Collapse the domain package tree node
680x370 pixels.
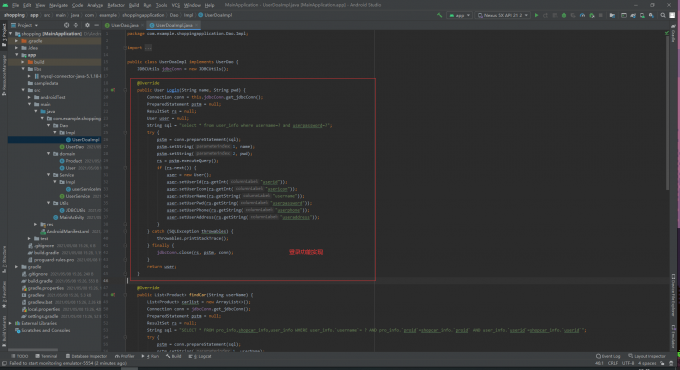[x=49, y=154]
